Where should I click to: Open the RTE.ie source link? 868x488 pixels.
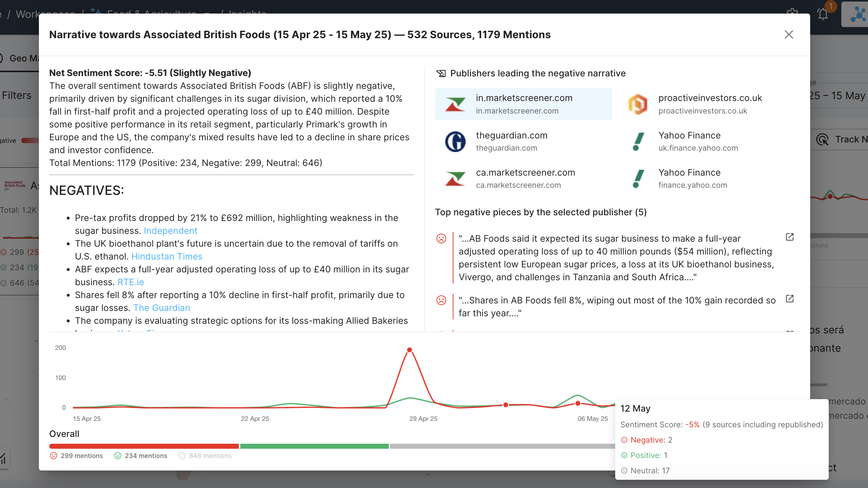tap(131, 282)
